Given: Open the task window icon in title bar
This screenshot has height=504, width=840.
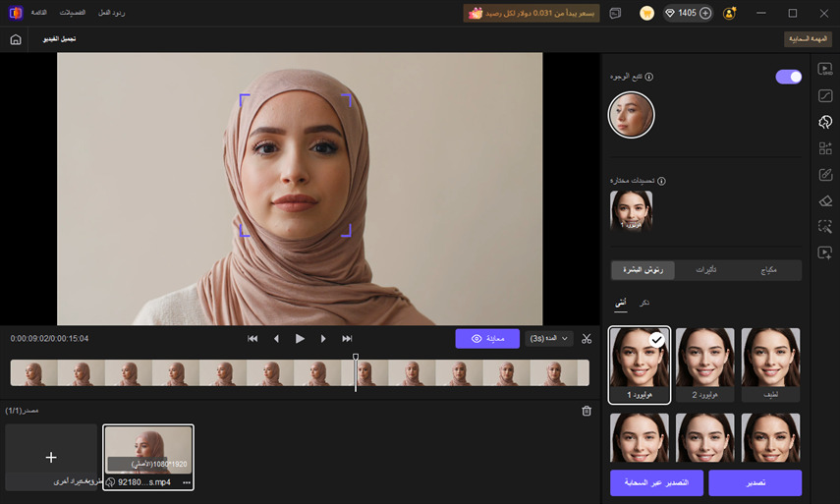Looking at the screenshot, I should pos(615,13).
